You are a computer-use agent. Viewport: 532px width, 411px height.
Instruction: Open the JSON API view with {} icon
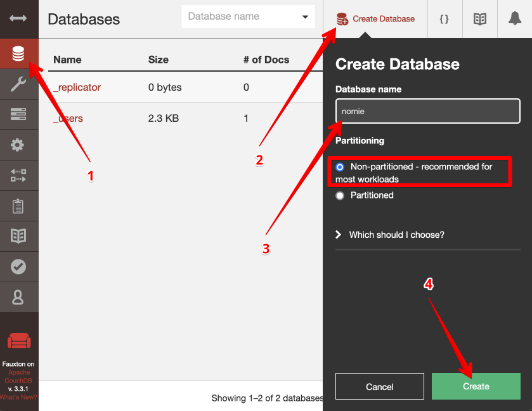point(444,19)
